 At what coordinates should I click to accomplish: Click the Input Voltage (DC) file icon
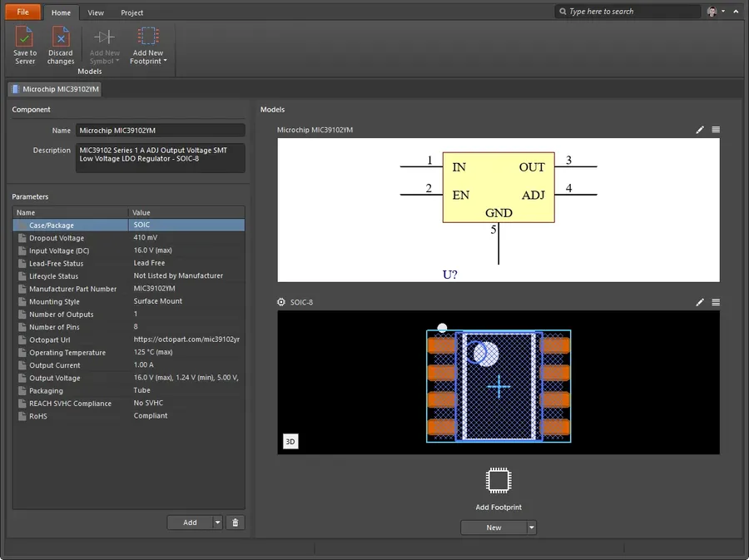click(22, 250)
